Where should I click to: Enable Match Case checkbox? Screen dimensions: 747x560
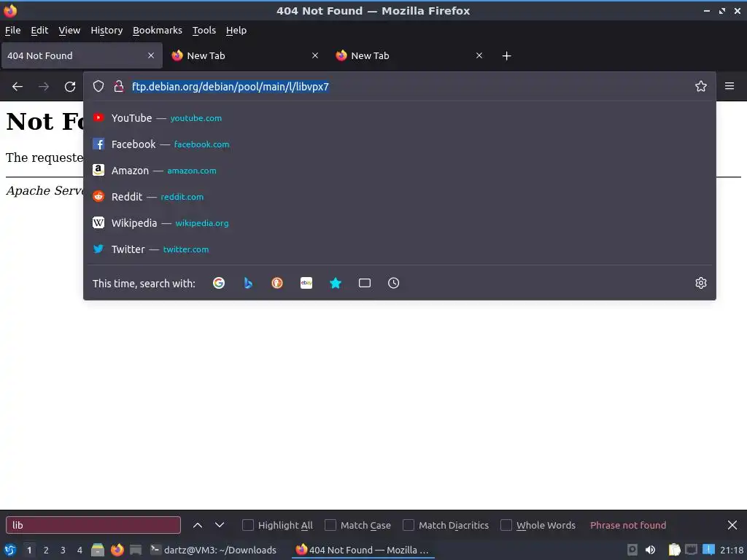pos(330,525)
